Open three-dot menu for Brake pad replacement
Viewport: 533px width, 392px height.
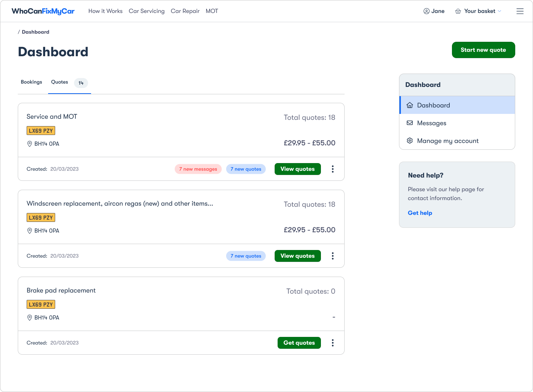coord(332,343)
